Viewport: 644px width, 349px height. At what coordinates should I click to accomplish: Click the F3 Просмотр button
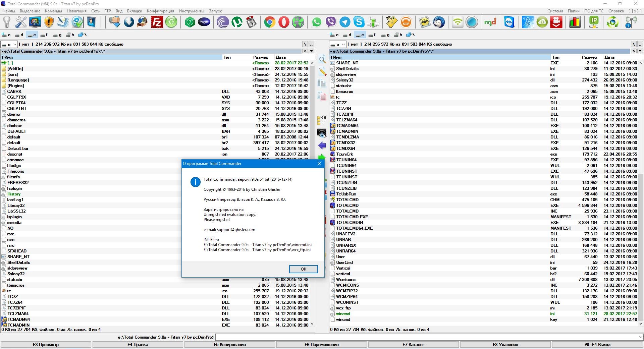(x=46, y=344)
